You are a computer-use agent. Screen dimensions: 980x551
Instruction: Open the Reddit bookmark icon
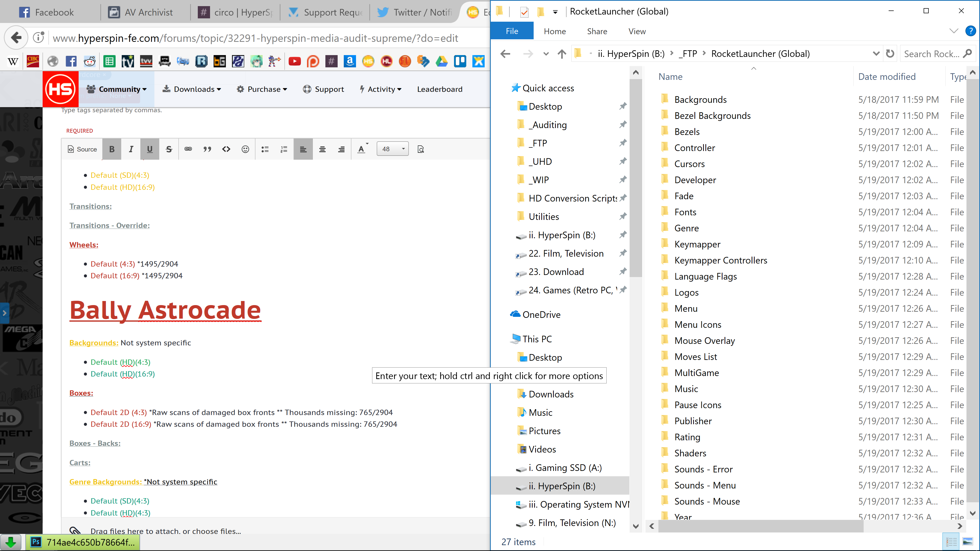[x=90, y=61]
